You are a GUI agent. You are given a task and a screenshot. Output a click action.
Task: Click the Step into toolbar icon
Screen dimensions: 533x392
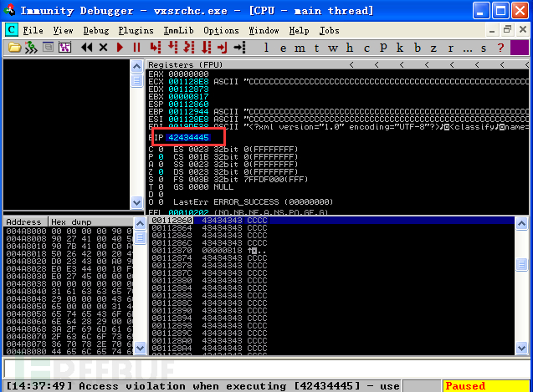(156, 47)
